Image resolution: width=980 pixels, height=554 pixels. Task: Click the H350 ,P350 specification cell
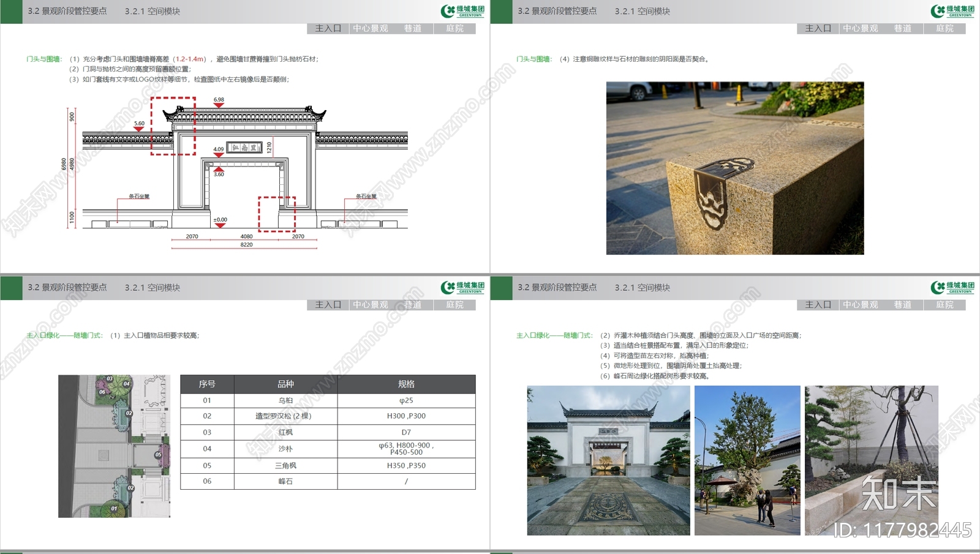[x=406, y=466]
